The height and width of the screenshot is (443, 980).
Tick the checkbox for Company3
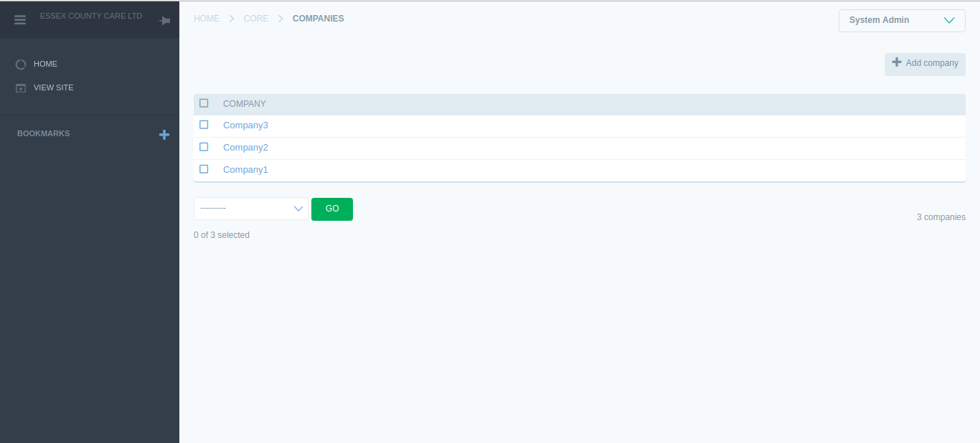pyautogui.click(x=204, y=125)
